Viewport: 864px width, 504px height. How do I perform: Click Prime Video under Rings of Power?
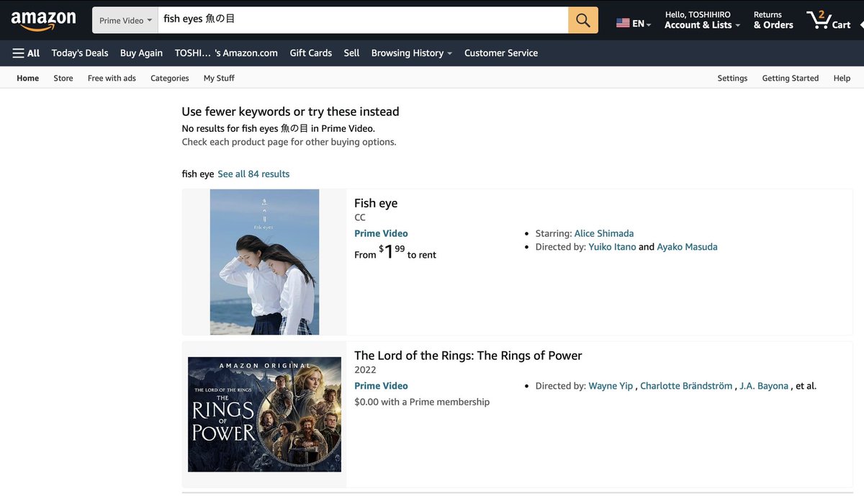click(x=381, y=386)
